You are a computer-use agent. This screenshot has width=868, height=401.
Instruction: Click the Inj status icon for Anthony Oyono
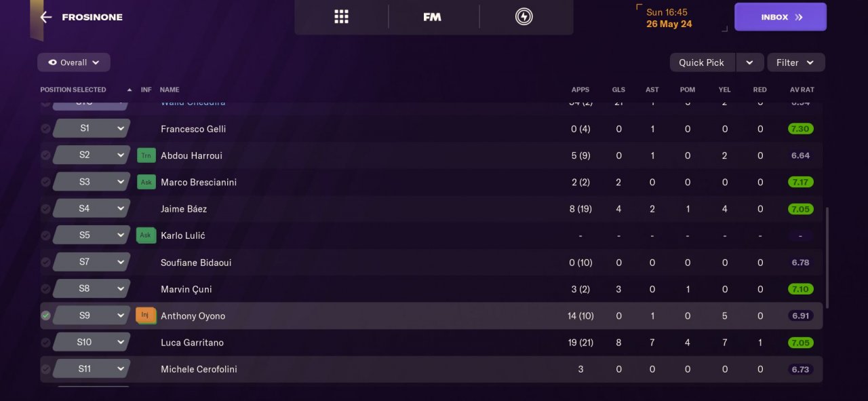pos(145,315)
